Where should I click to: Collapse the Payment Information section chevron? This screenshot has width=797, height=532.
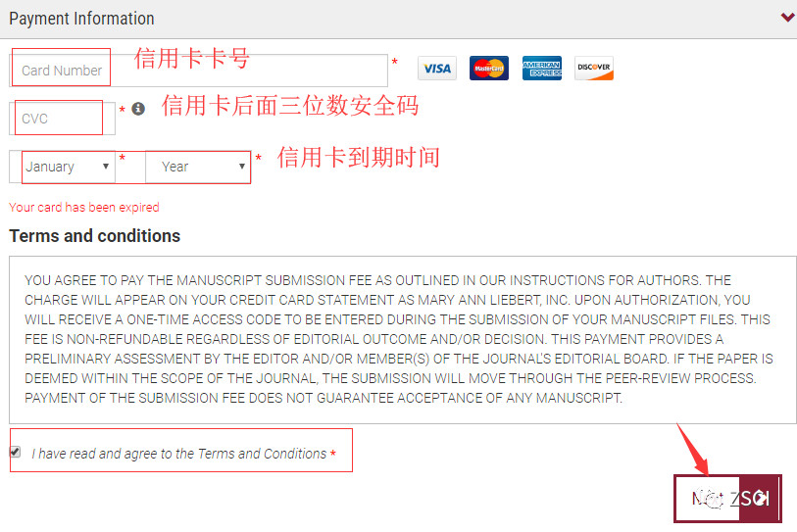(787, 18)
